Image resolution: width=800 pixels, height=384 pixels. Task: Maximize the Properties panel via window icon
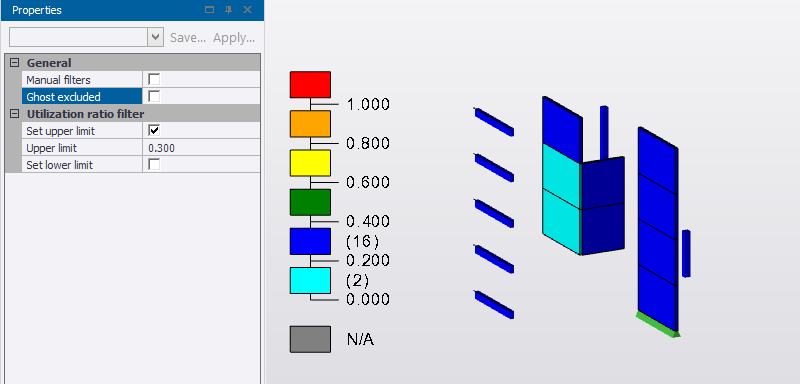pyautogui.click(x=209, y=10)
